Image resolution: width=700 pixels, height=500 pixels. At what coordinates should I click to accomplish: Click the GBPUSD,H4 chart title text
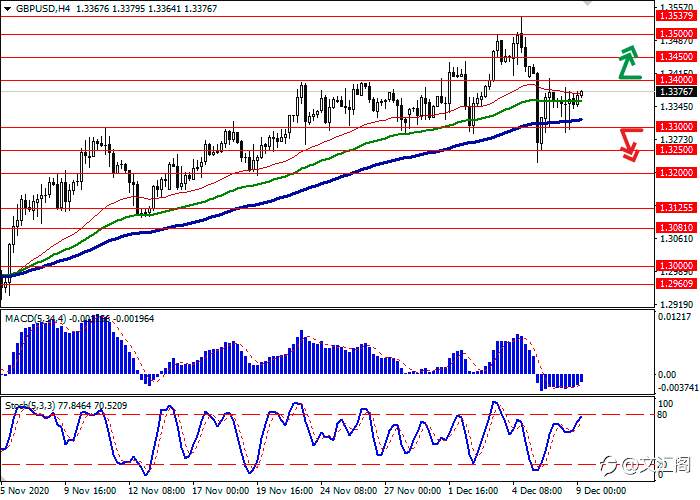pos(43,8)
